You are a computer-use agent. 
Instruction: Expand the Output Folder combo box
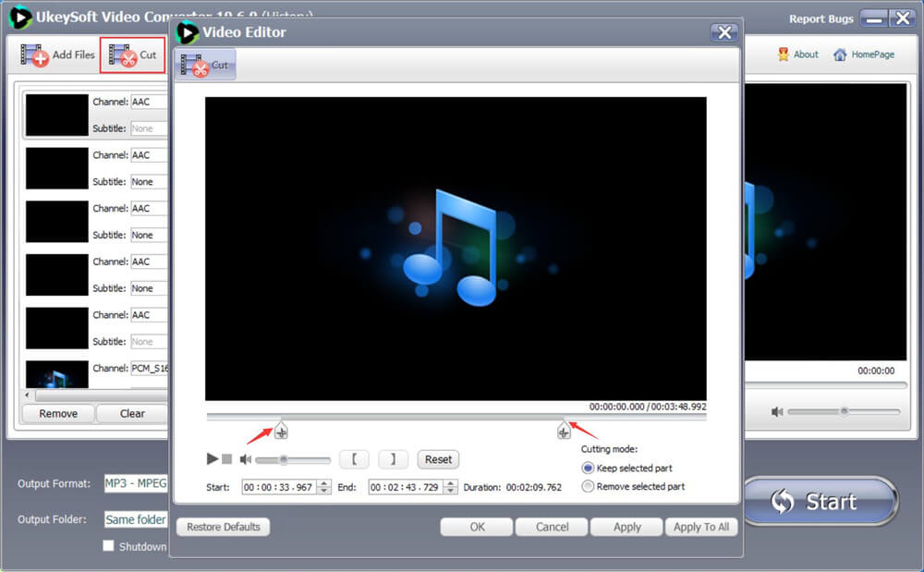[137, 519]
